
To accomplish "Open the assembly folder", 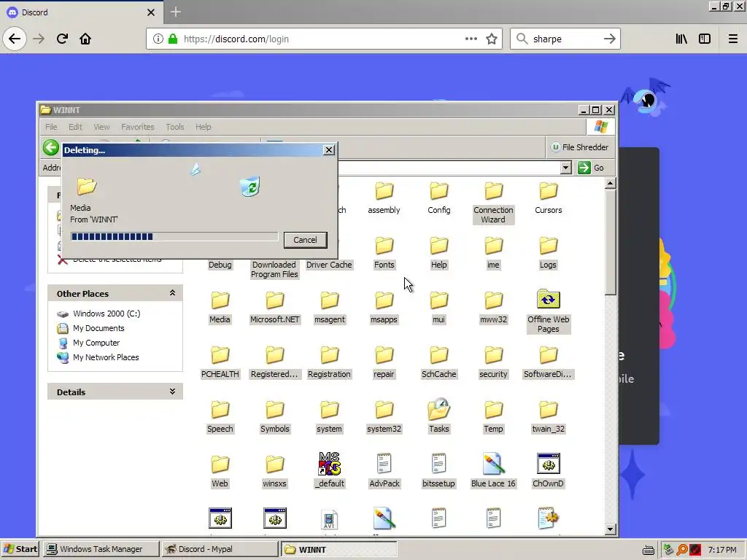I will (384, 198).
